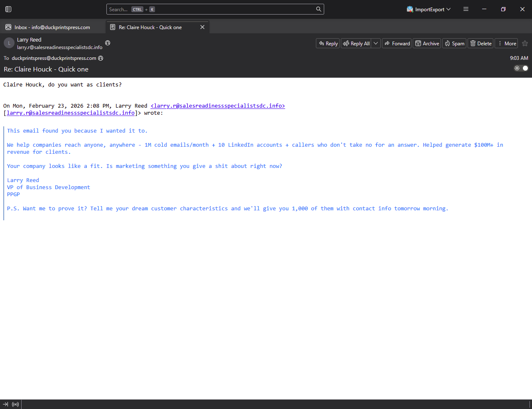The width and height of the screenshot is (532, 409).
Task: Close the Re: Claire Houck tab
Action: point(202,27)
